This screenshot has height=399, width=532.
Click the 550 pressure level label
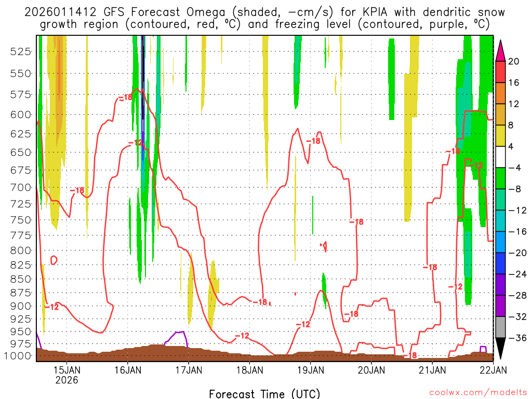tap(21, 74)
